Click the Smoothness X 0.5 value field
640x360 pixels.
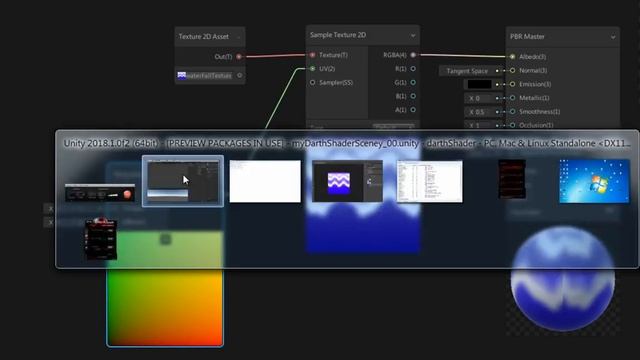479,112
